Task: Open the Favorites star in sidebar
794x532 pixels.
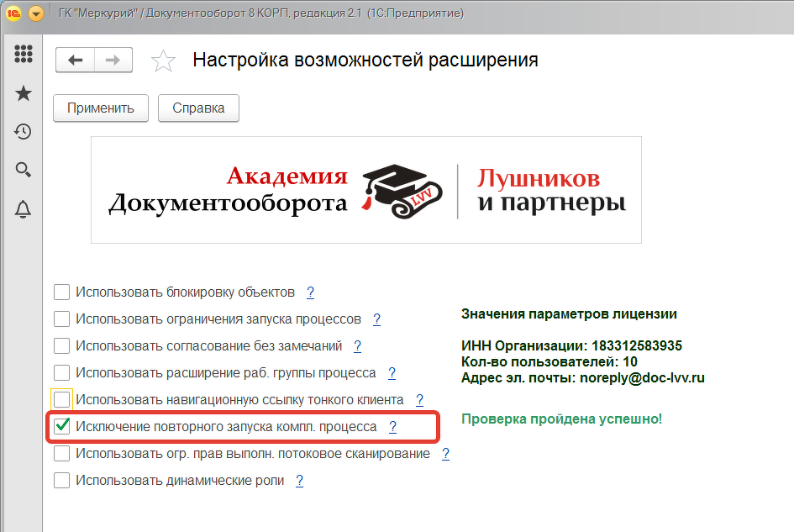Action: 24,93
